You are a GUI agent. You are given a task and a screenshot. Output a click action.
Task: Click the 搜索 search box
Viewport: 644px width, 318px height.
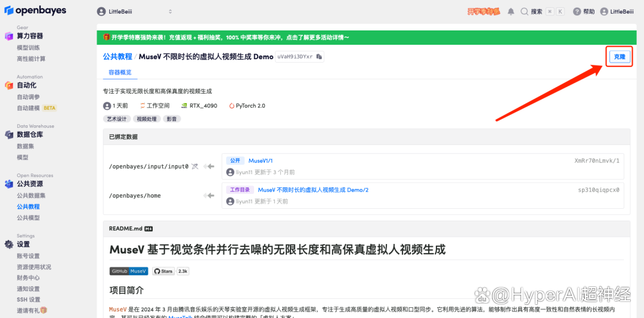click(x=537, y=11)
